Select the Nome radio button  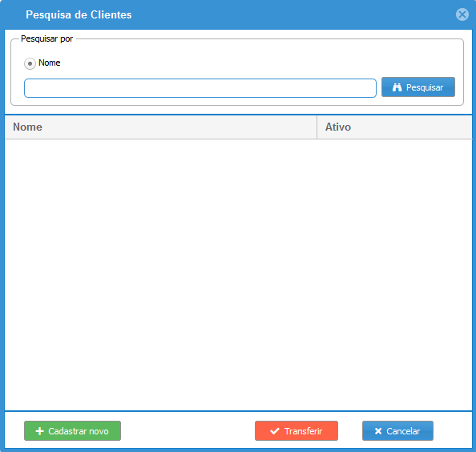(30, 63)
